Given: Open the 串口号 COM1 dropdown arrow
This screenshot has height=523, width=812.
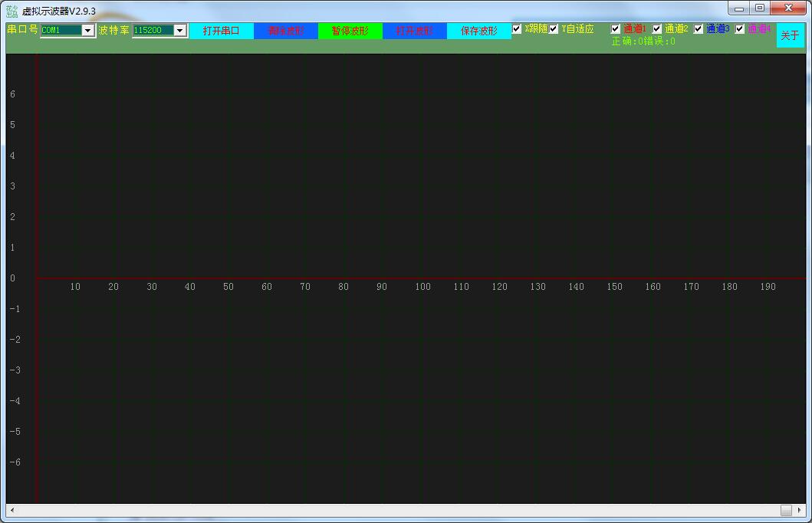Looking at the screenshot, I should [x=87, y=31].
